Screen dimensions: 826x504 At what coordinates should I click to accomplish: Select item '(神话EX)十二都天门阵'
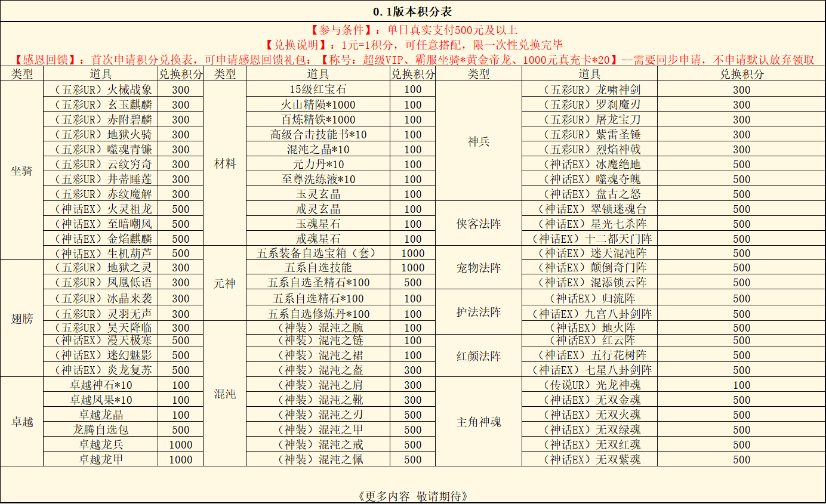[x=590, y=239]
